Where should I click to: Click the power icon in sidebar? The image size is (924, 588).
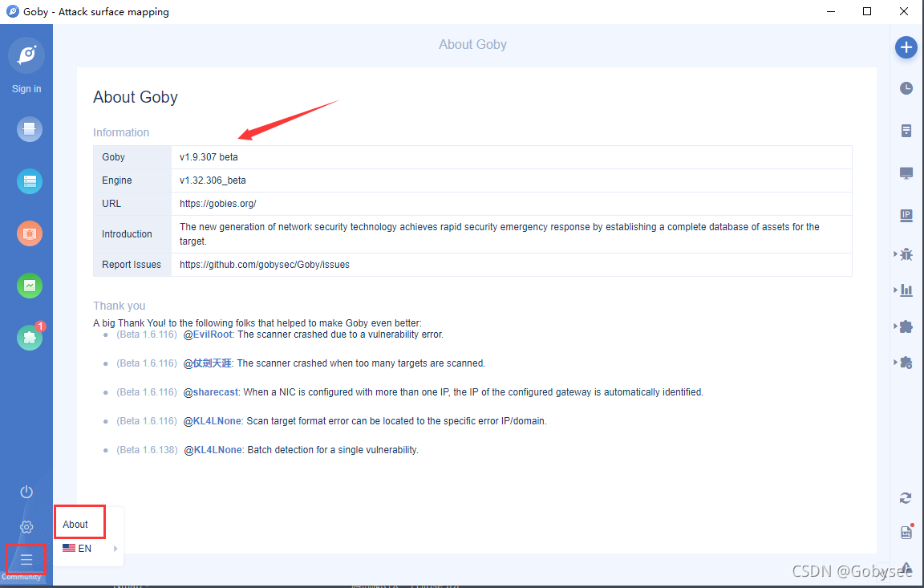[26, 492]
